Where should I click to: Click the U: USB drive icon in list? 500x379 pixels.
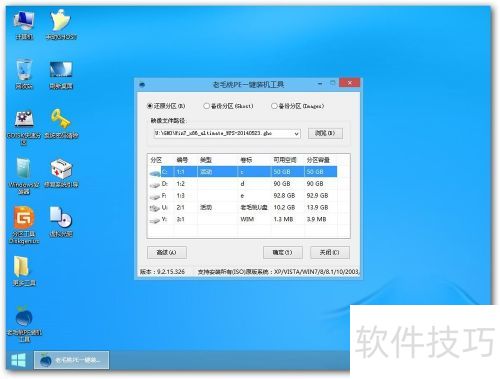(155, 209)
